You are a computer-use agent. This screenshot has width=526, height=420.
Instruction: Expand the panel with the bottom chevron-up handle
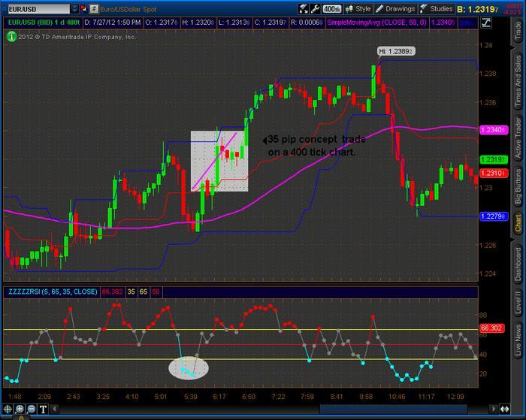[21, 418]
